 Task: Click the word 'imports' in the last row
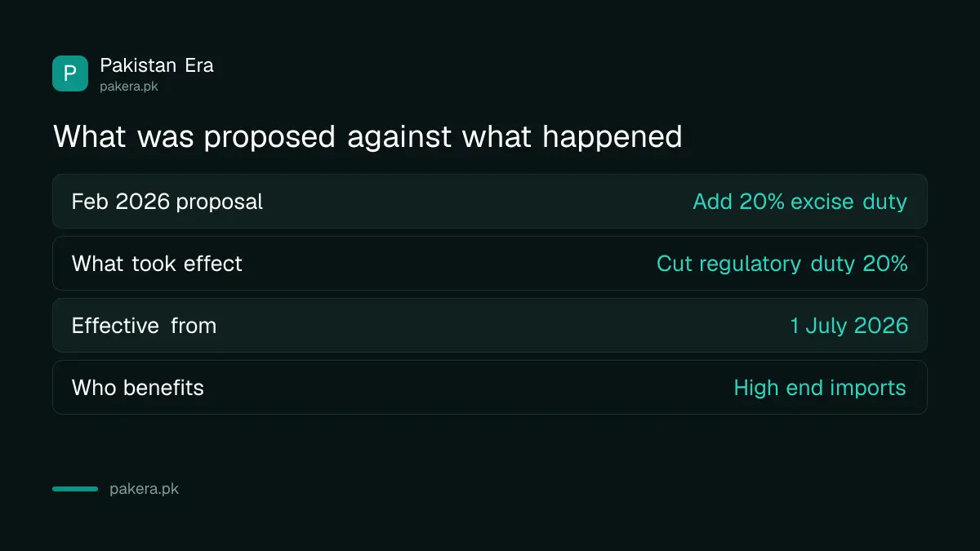(x=866, y=388)
